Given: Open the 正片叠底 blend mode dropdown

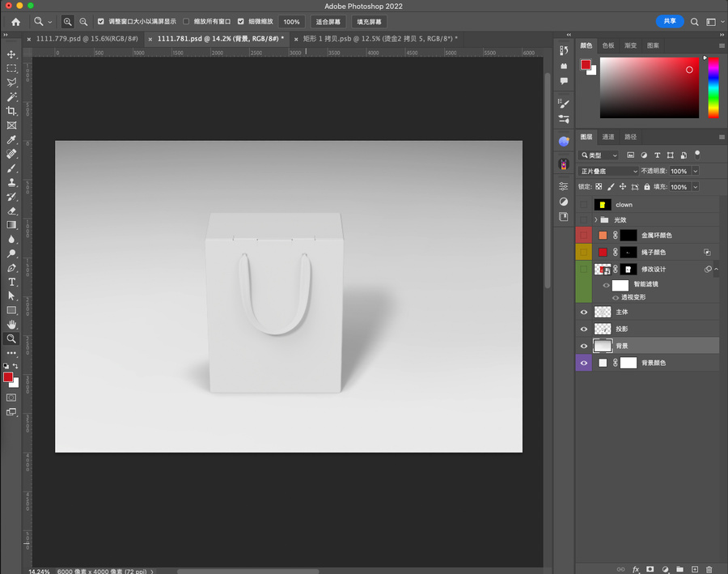Looking at the screenshot, I should coord(608,171).
